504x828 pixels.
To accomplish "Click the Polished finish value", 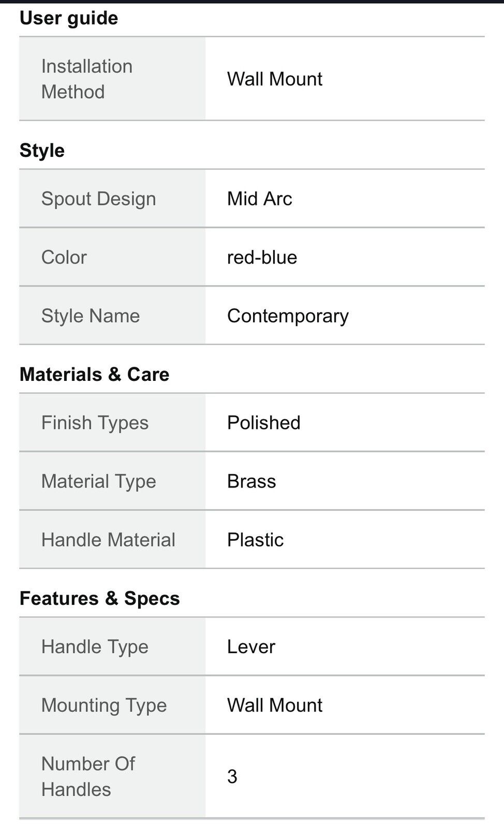I will [264, 423].
